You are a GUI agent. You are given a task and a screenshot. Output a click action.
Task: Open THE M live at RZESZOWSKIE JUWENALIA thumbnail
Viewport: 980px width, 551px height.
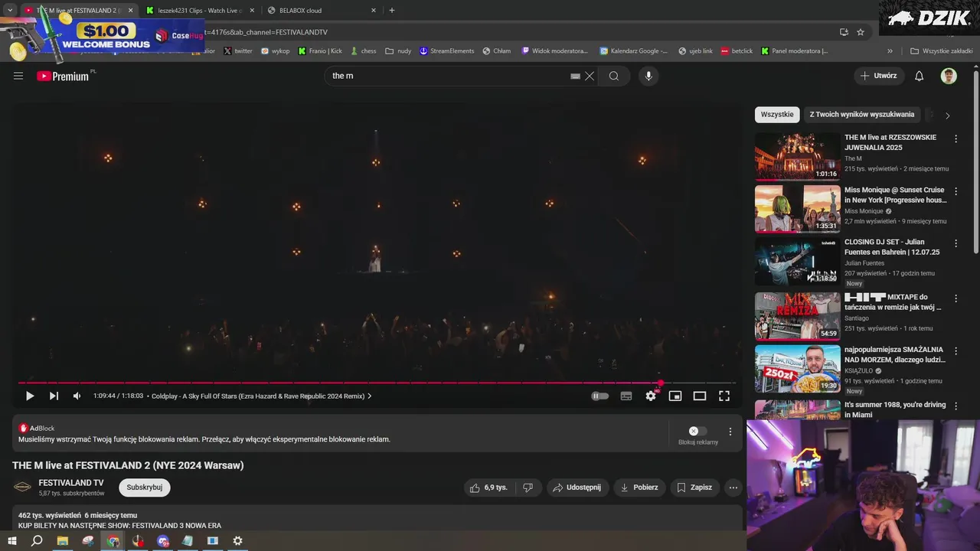click(x=798, y=157)
